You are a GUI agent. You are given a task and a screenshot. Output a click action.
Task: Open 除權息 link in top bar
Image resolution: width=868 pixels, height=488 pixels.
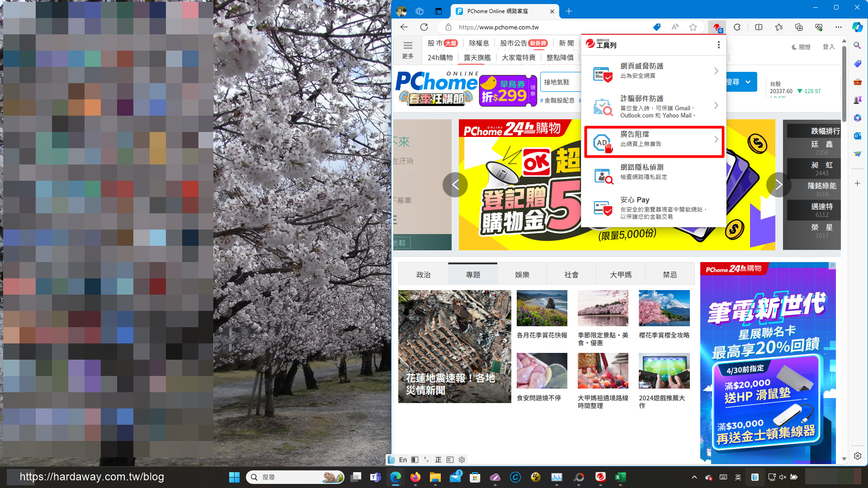point(479,43)
